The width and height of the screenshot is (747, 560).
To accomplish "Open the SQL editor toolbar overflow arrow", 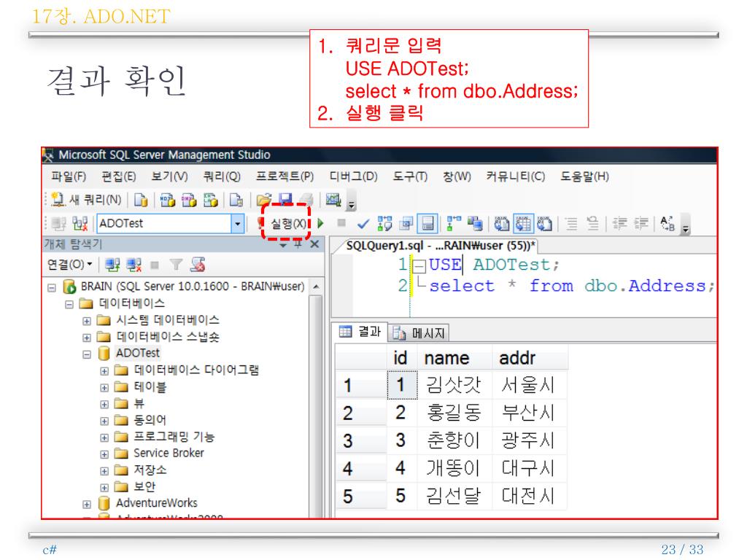I will pyautogui.click(x=685, y=228).
